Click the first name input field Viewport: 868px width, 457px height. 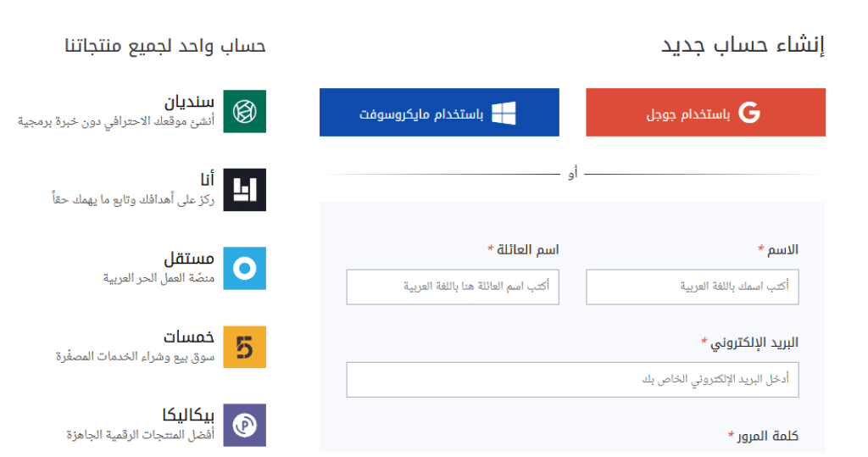pos(692,287)
